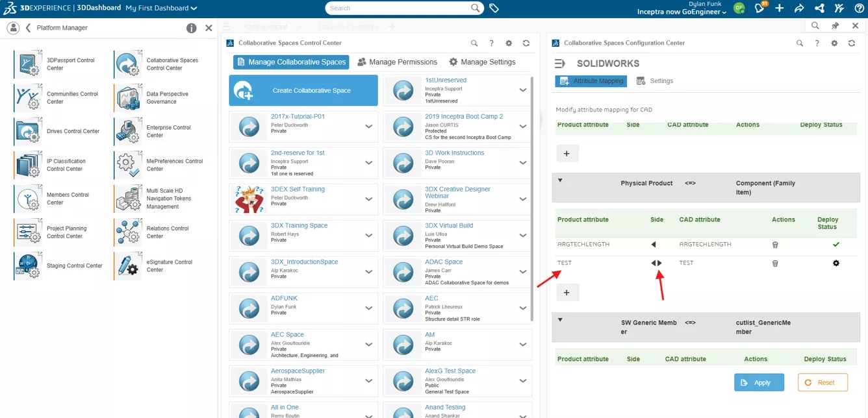Click deploy gear status for TEST row

coord(836,263)
